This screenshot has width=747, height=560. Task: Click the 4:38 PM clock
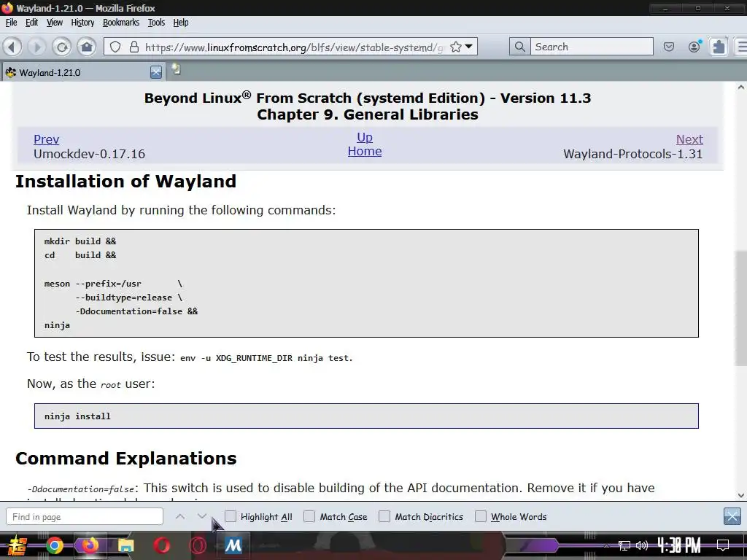pos(679,545)
